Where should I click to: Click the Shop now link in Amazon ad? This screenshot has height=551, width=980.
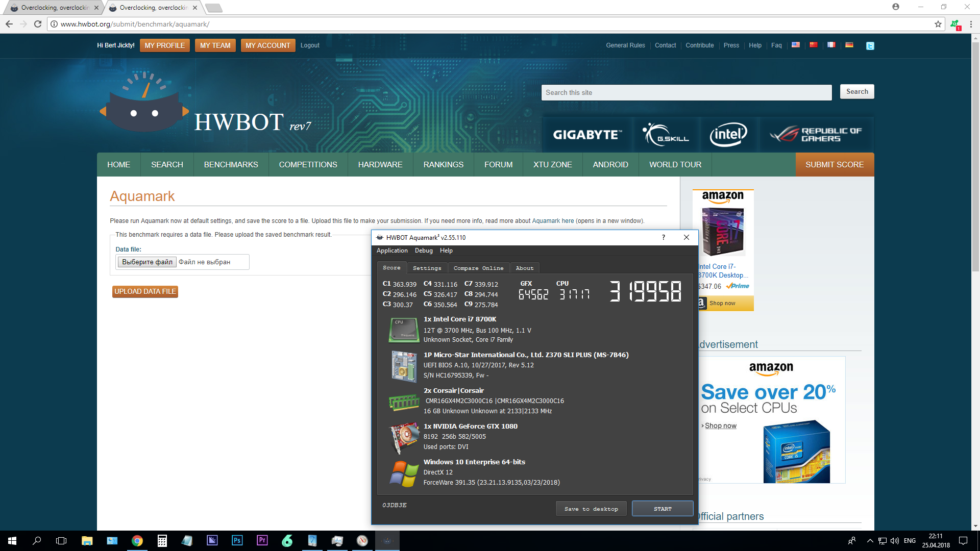click(x=720, y=425)
